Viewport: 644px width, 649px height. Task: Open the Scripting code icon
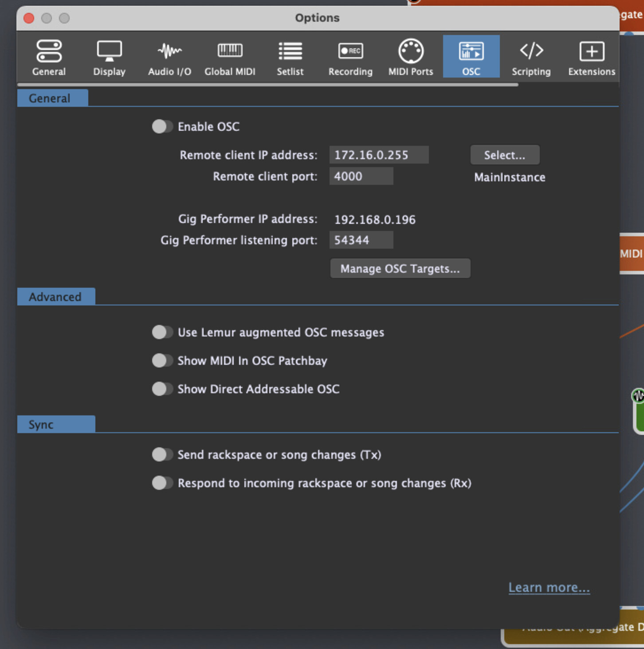pyautogui.click(x=531, y=52)
